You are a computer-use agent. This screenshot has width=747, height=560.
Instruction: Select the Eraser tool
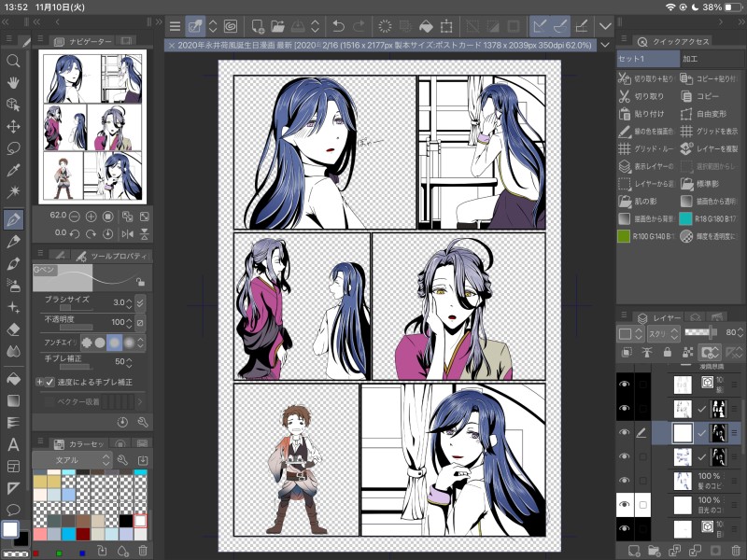[13, 329]
